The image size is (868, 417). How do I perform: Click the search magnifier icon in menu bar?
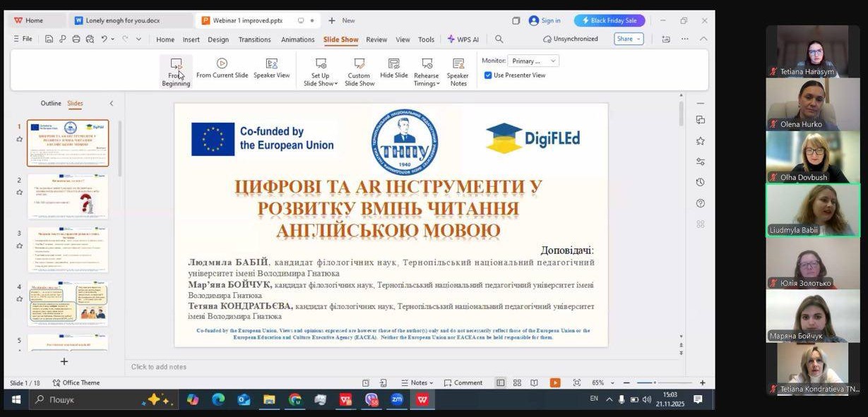pos(499,40)
